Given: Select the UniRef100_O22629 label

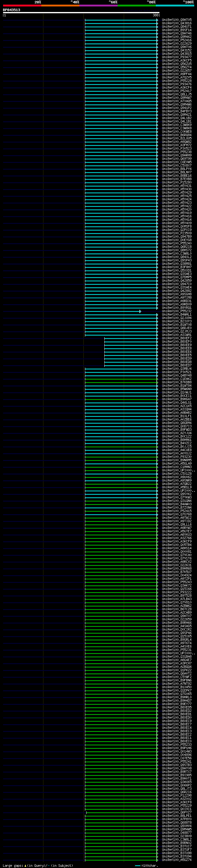Looking at the screenshot, I should point(176,43).
